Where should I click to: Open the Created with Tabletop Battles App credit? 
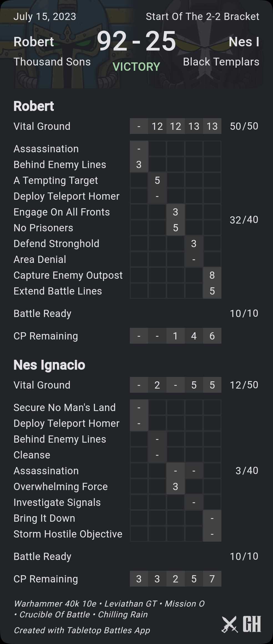(82, 630)
